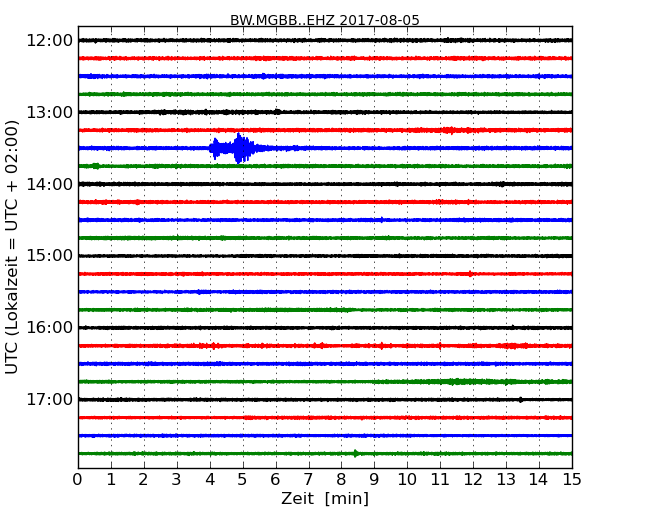Click the x-axis tick label 8

coord(341,480)
